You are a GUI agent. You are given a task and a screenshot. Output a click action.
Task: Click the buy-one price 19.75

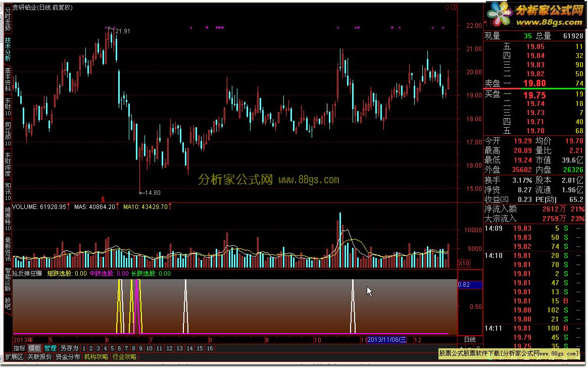tap(534, 95)
